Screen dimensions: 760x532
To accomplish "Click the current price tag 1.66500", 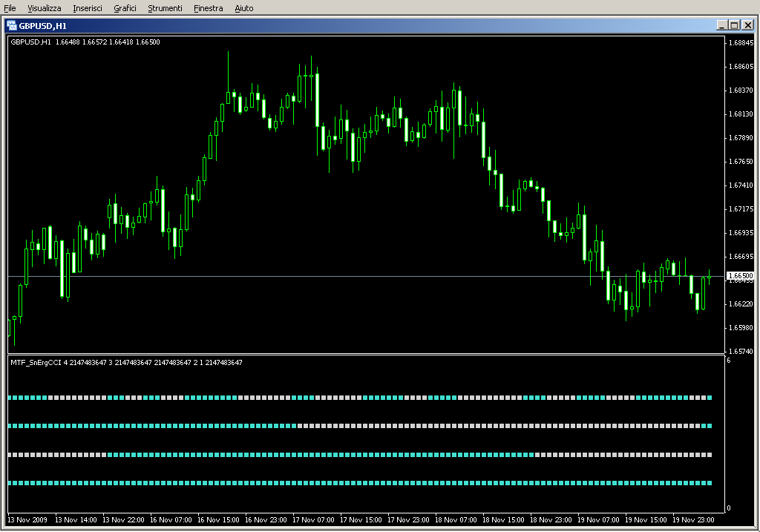I will [741, 276].
